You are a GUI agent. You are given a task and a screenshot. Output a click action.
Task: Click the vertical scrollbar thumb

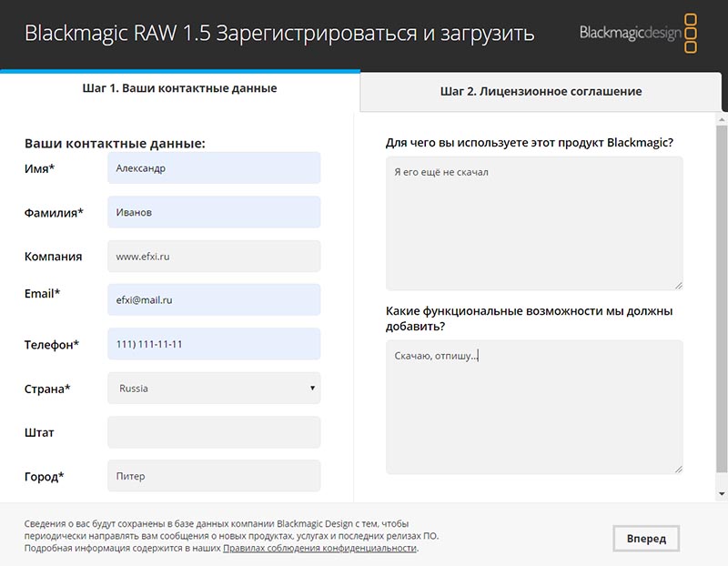[x=722, y=298]
